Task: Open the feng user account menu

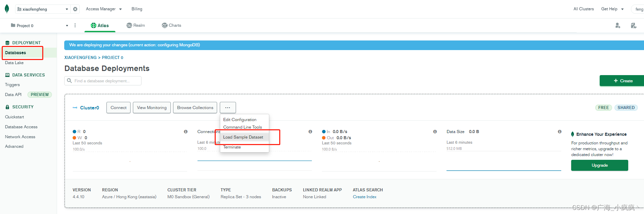Action: pos(638,9)
